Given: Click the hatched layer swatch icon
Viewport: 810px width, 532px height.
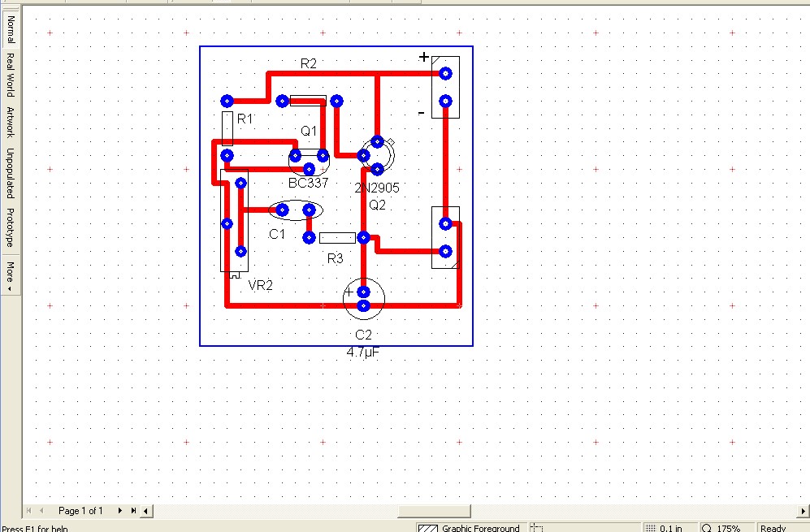Looking at the screenshot, I should click(427, 529).
